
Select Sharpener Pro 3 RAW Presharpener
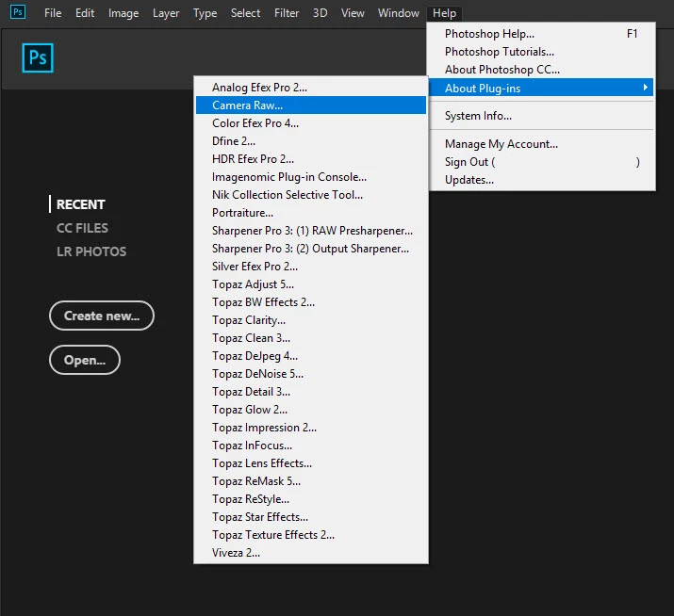click(311, 231)
